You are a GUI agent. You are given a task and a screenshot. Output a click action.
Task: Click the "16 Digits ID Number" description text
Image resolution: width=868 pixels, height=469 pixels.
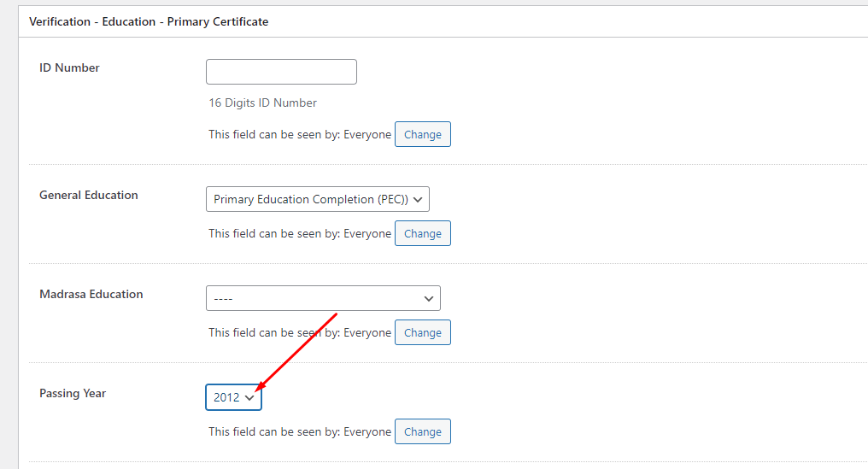262,103
